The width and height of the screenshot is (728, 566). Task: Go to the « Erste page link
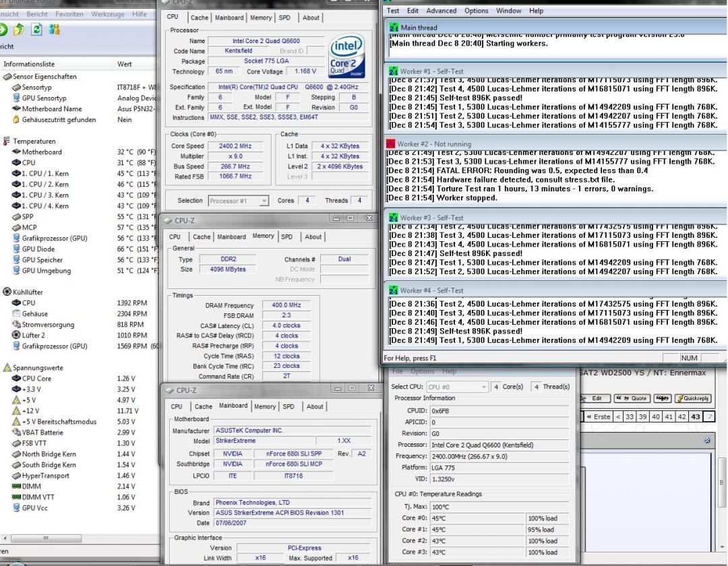[599, 416]
